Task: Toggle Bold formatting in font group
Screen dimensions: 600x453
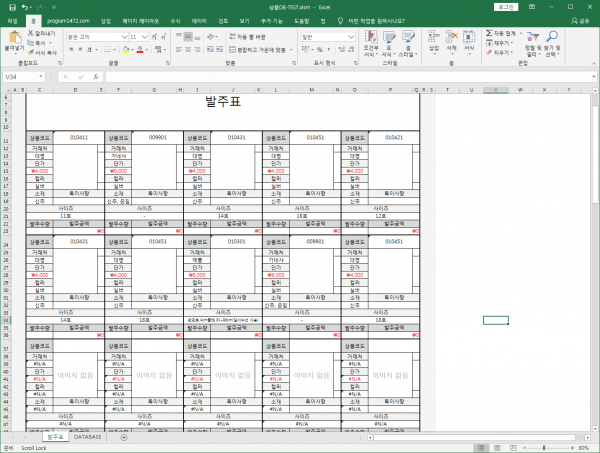Action: click(69, 48)
